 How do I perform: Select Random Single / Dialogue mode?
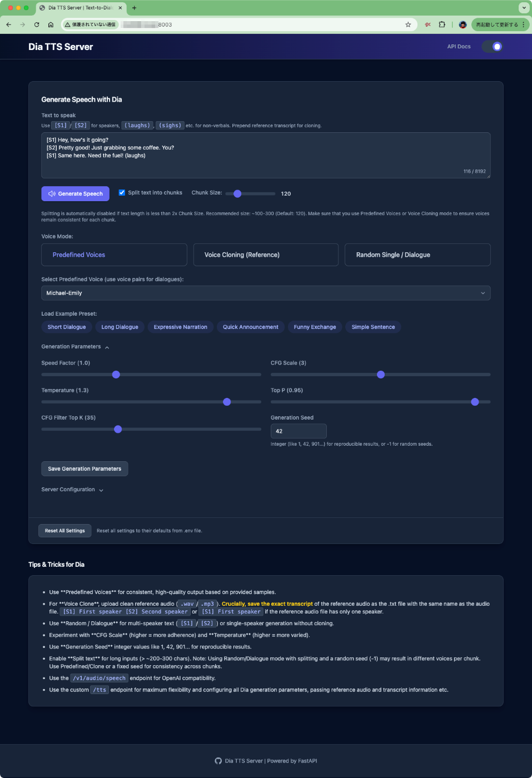tap(417, 255)
